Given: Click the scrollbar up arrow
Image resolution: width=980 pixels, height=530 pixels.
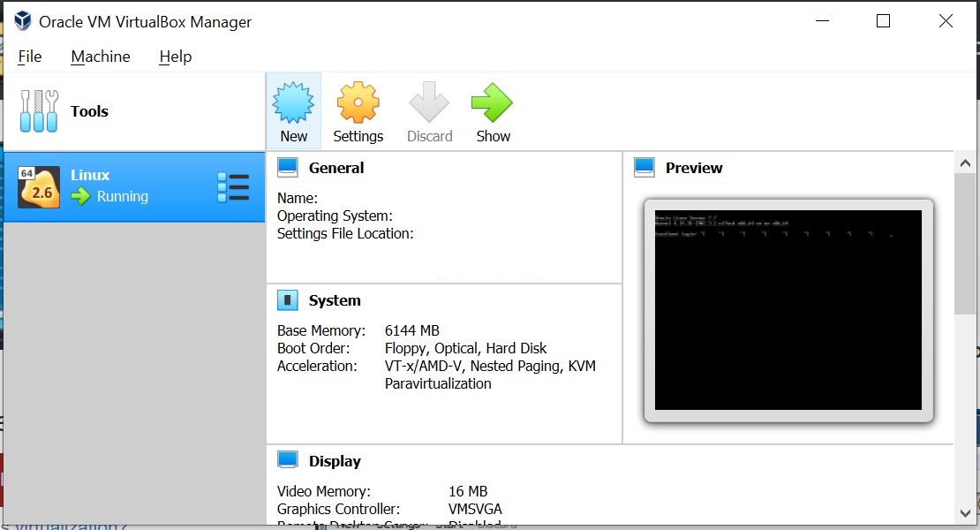Looking at the screenshot, I should 964,161.
